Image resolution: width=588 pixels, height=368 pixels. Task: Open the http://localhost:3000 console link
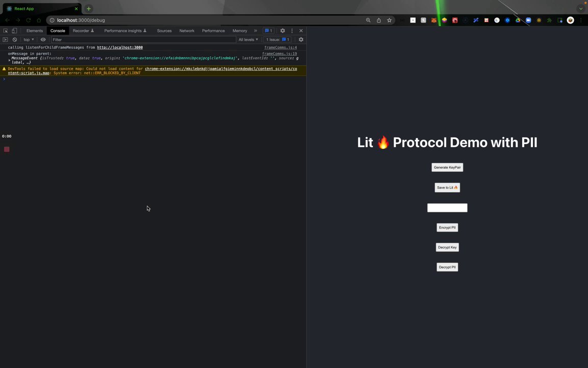point(119,48)
